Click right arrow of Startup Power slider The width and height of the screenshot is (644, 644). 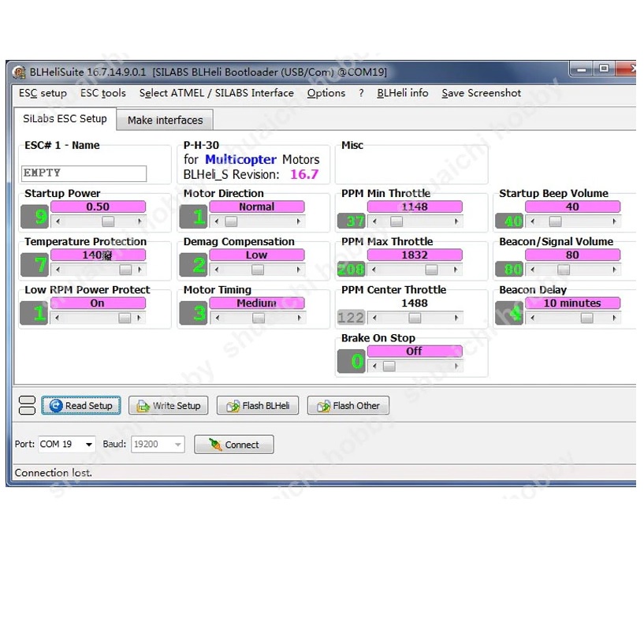(140, 221)
